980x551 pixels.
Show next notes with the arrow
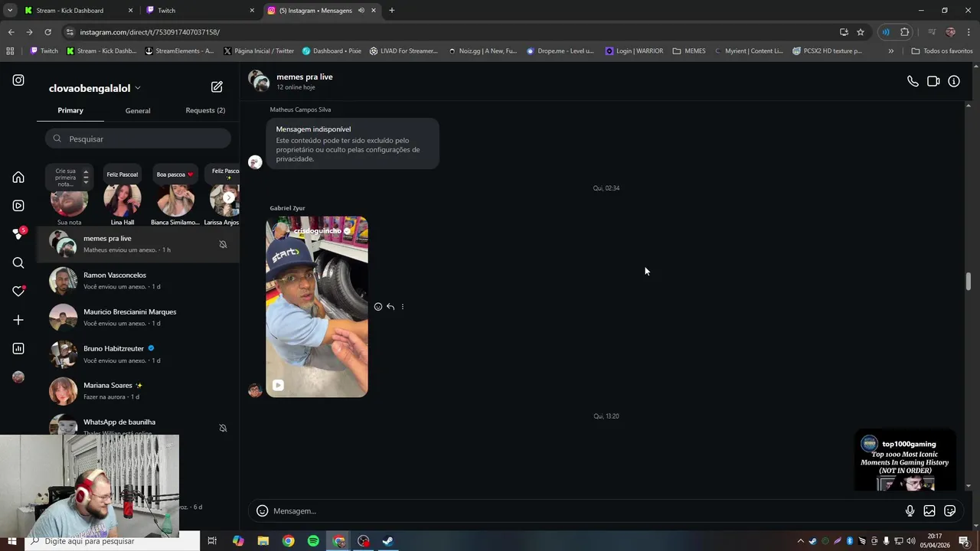click(x=228, y=197)
